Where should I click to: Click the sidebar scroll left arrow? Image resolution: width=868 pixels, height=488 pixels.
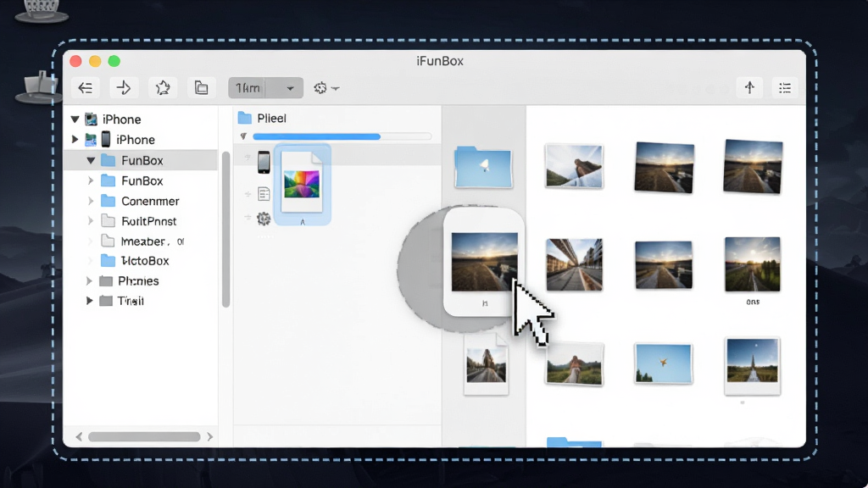[79, 436]
